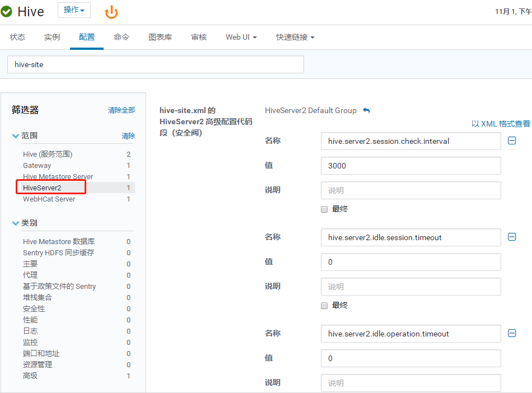The height and width of the screenshot is (393, 532).
Task: Click the 清除全部 link in filters
Action: [x=122, y=110]
